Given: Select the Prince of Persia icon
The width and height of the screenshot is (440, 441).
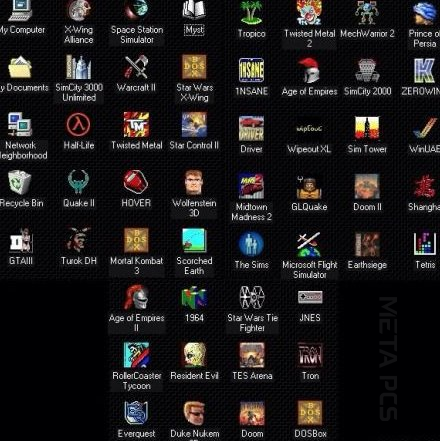Looking at the screenshot, I should tap(425, 13).
